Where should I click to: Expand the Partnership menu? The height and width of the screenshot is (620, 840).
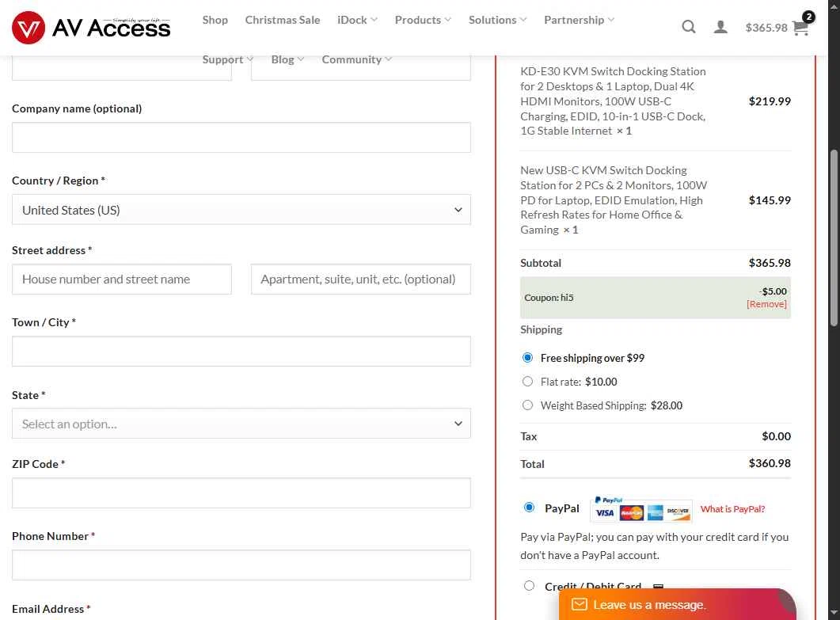click(579, 20)
